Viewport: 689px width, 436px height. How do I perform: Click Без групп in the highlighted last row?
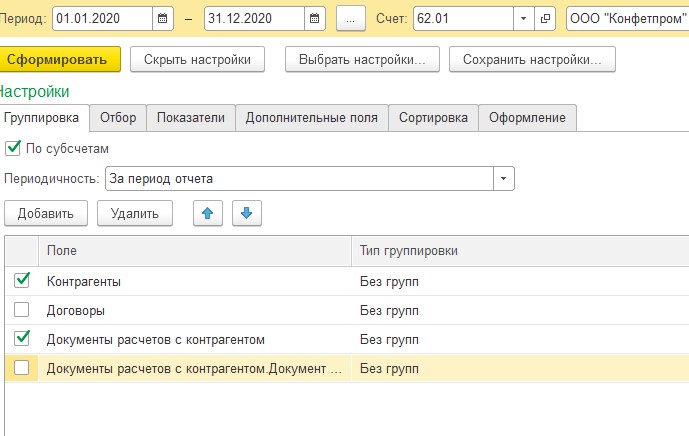click(x=389, y=369)
